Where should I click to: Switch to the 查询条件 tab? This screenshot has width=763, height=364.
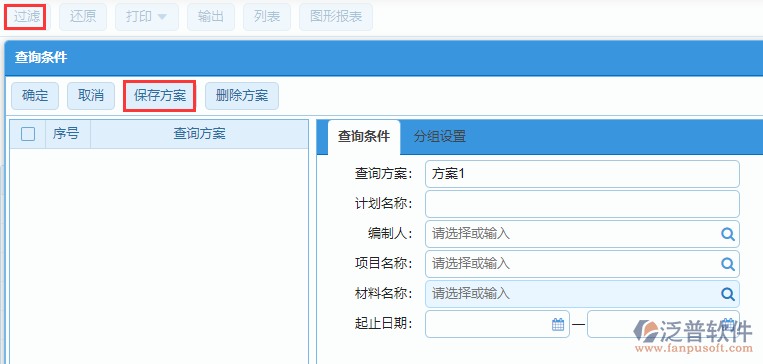point(364,137)
